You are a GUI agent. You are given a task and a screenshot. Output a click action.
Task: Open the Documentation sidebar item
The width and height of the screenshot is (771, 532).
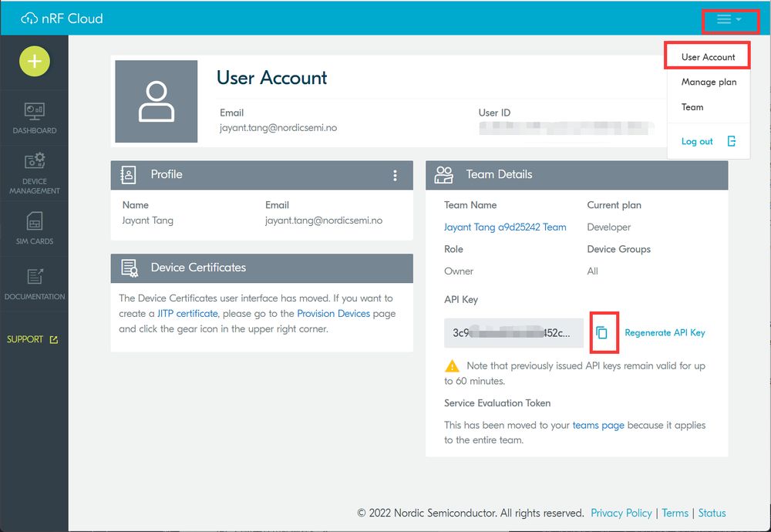35,285
